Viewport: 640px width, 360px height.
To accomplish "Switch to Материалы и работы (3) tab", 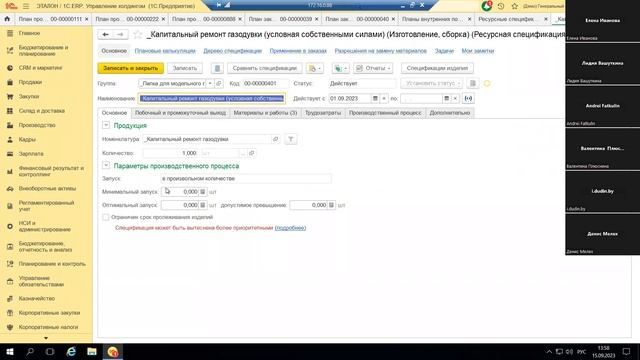I will point(265,113).
